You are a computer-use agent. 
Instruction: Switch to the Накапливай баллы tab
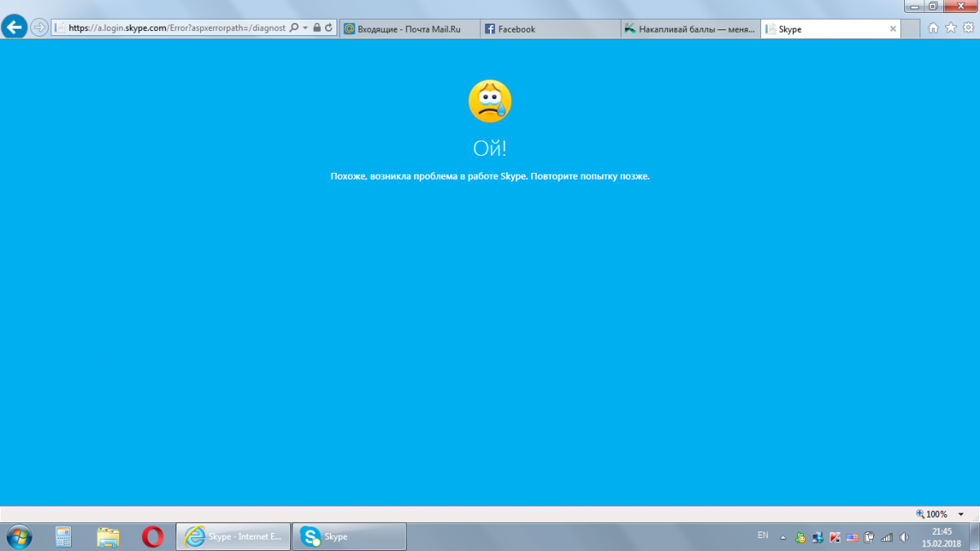pyautogui.click(x=691, y=29)
